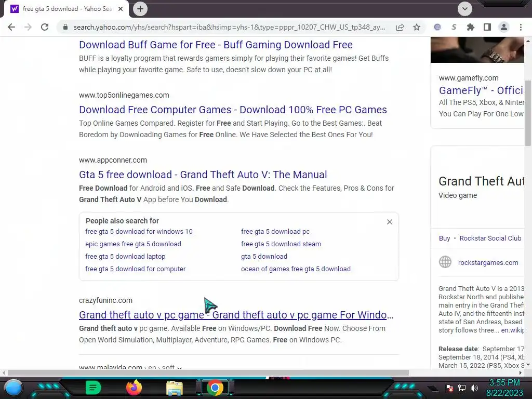
Task: Open Download Buff Game for Free result
Action: (x=216, y=45)
